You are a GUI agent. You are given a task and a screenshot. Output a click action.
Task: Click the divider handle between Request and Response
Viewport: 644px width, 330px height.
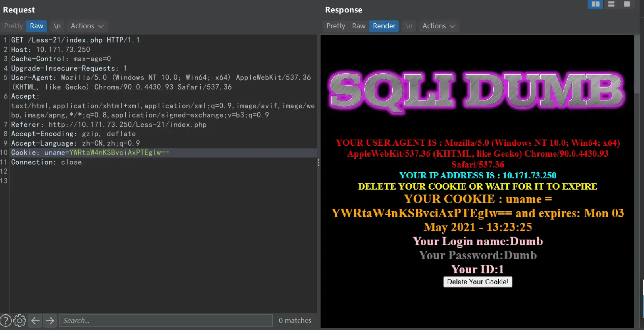click(x=318, y=162)
